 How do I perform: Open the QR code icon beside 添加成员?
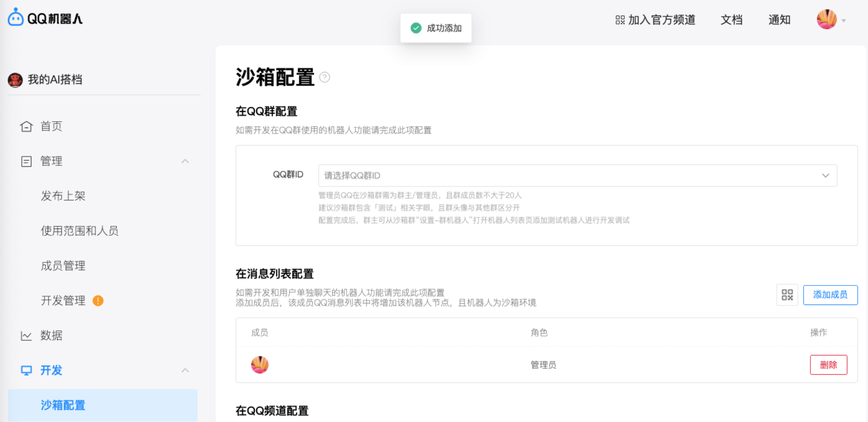(x=787, y=295)
